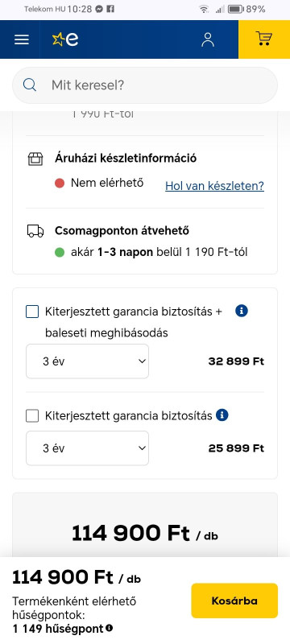Tap the Áruházi készletinformáció heading
Viewport: 290px width, 644px height.
(x=126, y=158)
